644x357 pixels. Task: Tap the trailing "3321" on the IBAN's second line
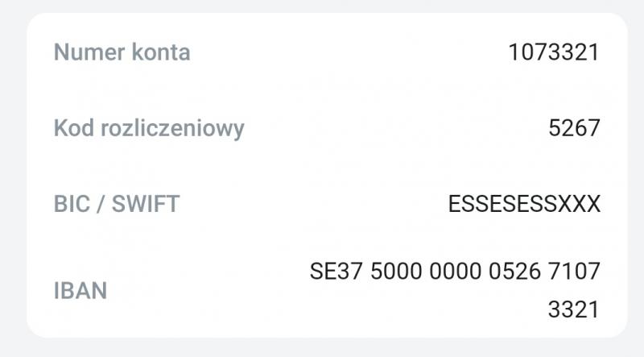point(574,309)
